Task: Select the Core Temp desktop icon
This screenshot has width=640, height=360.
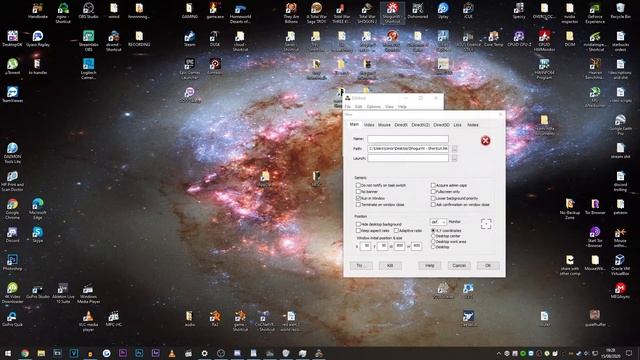Action: tap(493, 39)
